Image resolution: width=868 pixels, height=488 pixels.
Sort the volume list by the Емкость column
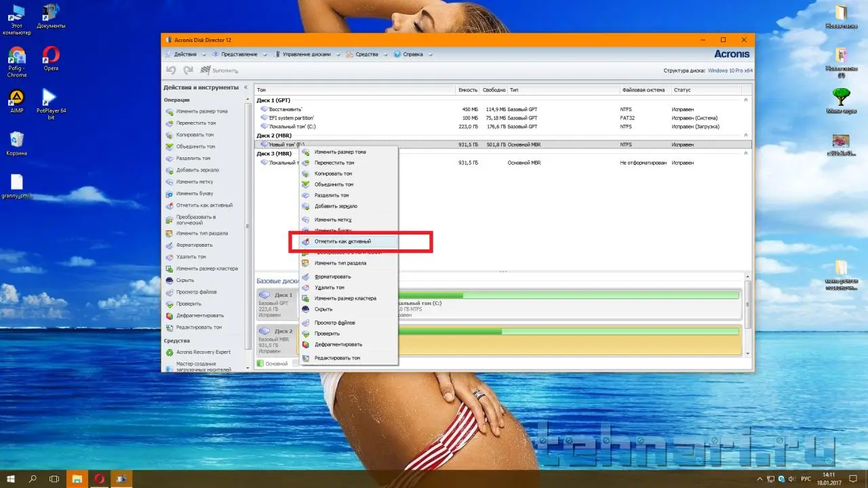coord(468,90)
